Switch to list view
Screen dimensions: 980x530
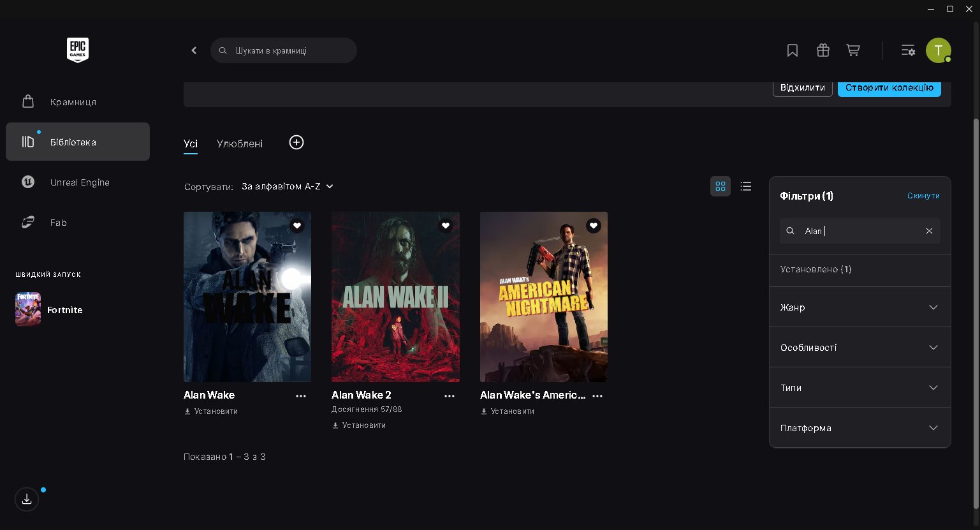(746, 186)
